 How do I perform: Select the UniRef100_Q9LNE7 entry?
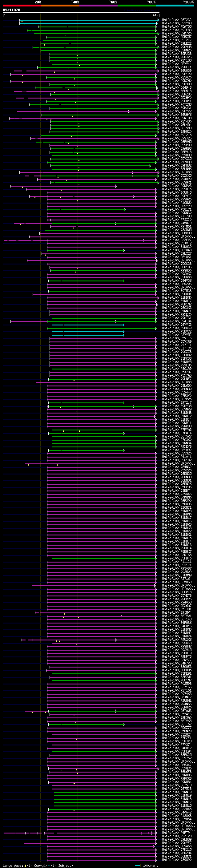click(177, 379)
